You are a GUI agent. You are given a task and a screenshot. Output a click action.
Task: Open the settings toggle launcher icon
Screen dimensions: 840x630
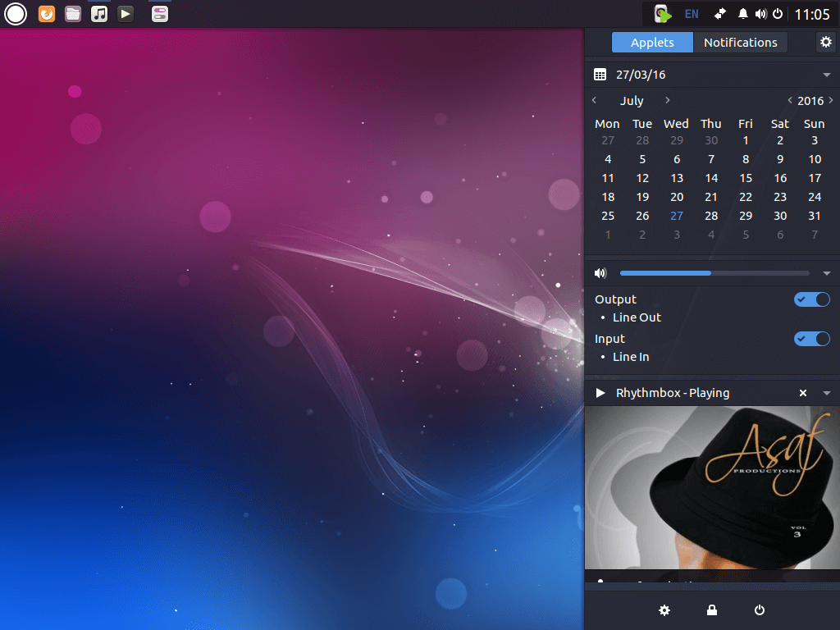tap(160, 14)
